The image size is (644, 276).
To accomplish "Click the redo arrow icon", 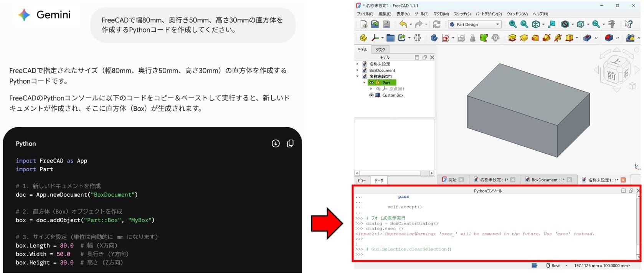I will 419,25.
